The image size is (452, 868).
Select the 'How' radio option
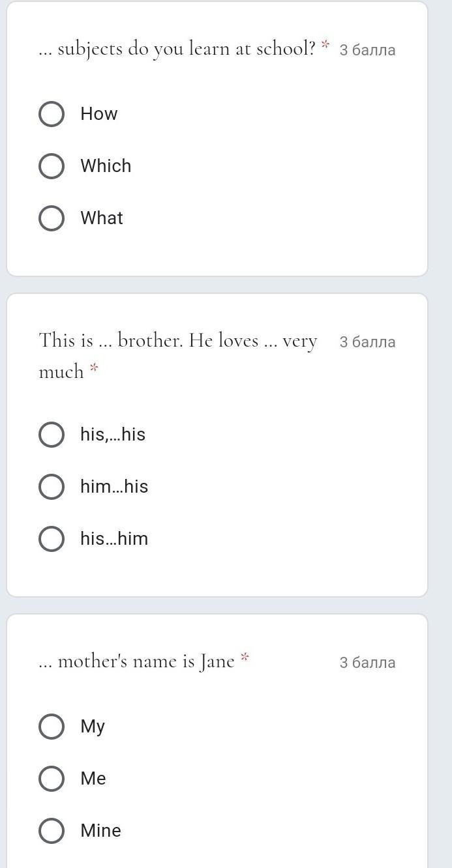coord(52,114)
